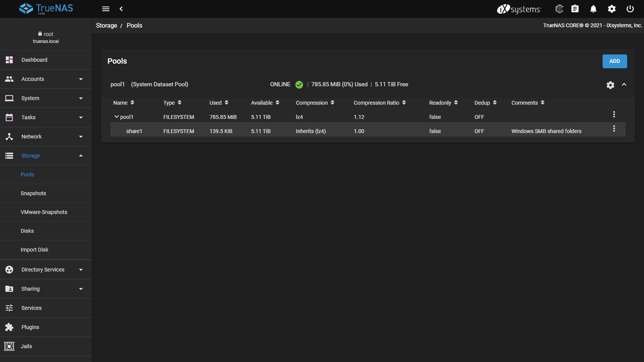Sort by Compression column header
Viewport: 644px width, 362px height.
coord(315,103)
